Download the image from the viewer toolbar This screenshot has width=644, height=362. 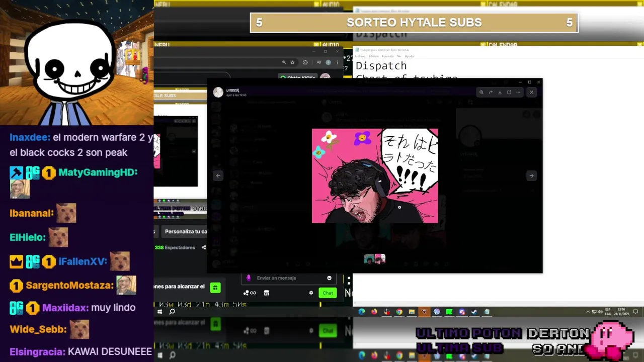click(500, 92)
